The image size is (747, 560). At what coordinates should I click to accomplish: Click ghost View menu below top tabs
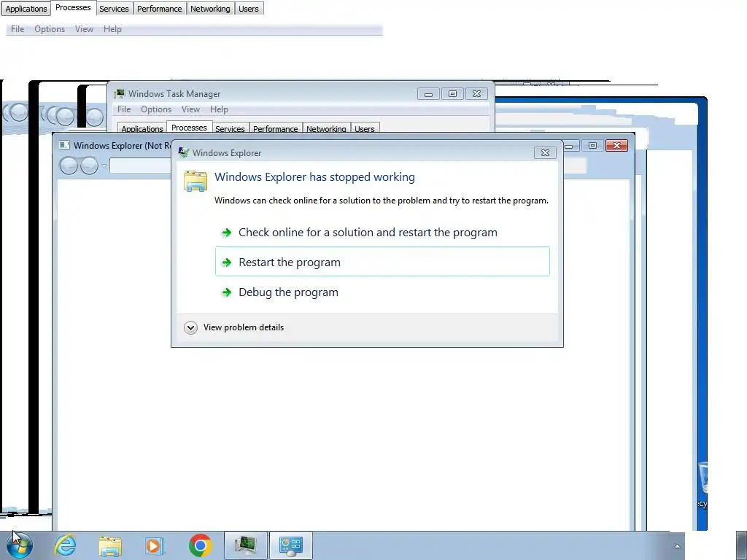click(84, 29)
